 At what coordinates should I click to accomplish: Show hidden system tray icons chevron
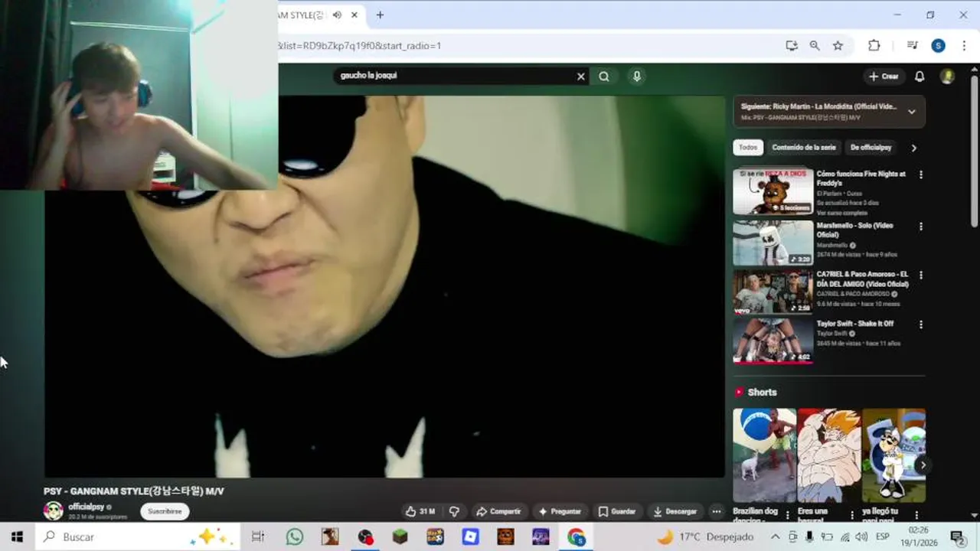pos(775,537)
